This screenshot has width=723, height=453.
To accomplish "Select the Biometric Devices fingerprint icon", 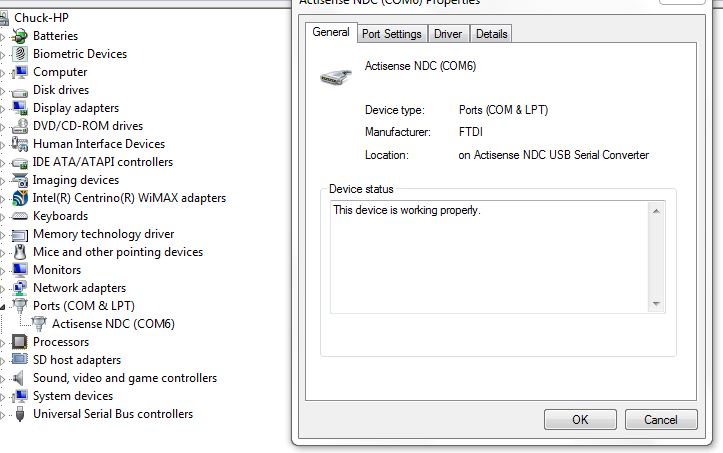I will click(x=19, y=54).
